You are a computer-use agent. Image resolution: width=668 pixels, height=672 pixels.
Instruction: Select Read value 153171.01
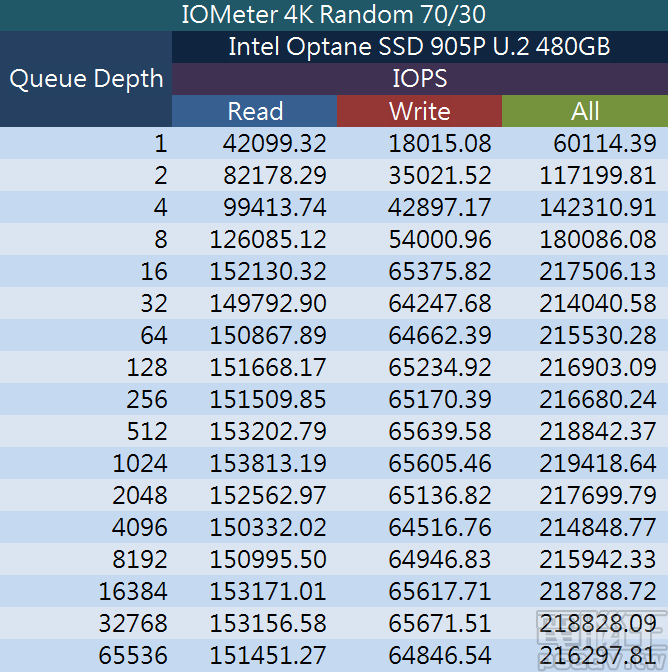point(268,592)
